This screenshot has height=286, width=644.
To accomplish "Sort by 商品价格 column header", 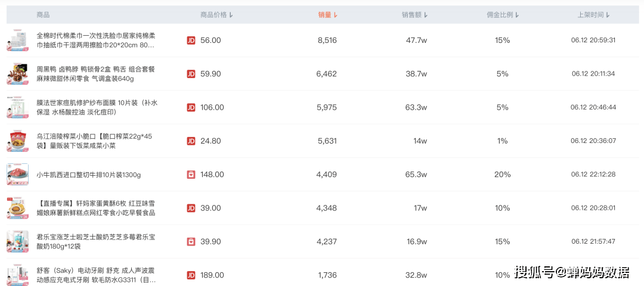I will click(x=216, y=15).
